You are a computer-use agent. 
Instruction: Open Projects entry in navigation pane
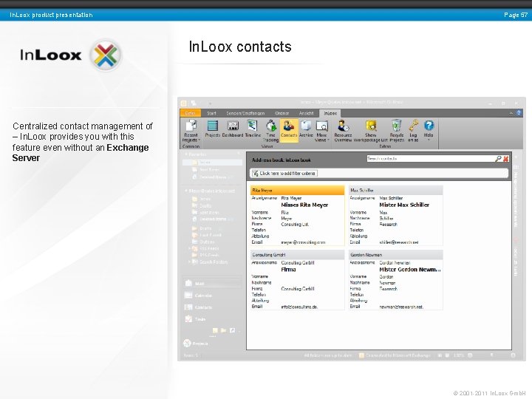(x=196, y=344)
